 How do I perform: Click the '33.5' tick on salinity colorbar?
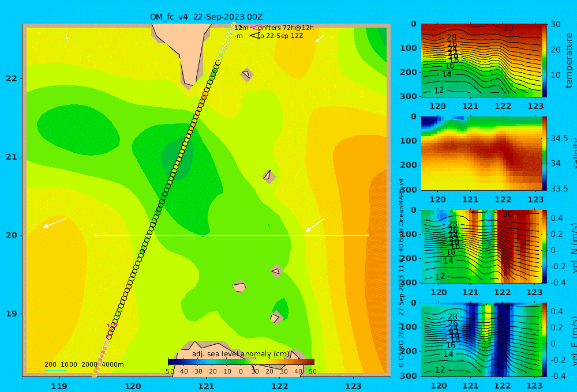tap(559, 189)
